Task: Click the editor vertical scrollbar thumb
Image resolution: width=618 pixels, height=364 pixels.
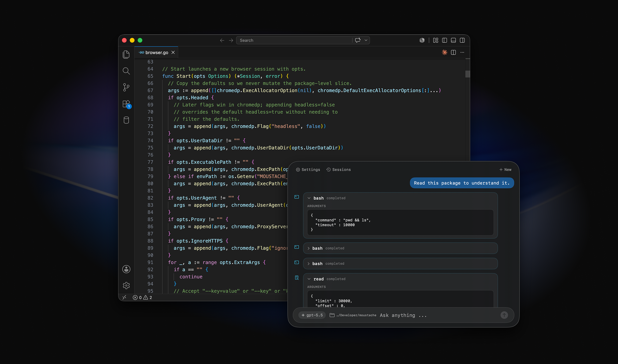Action: (x=468, y=74)
